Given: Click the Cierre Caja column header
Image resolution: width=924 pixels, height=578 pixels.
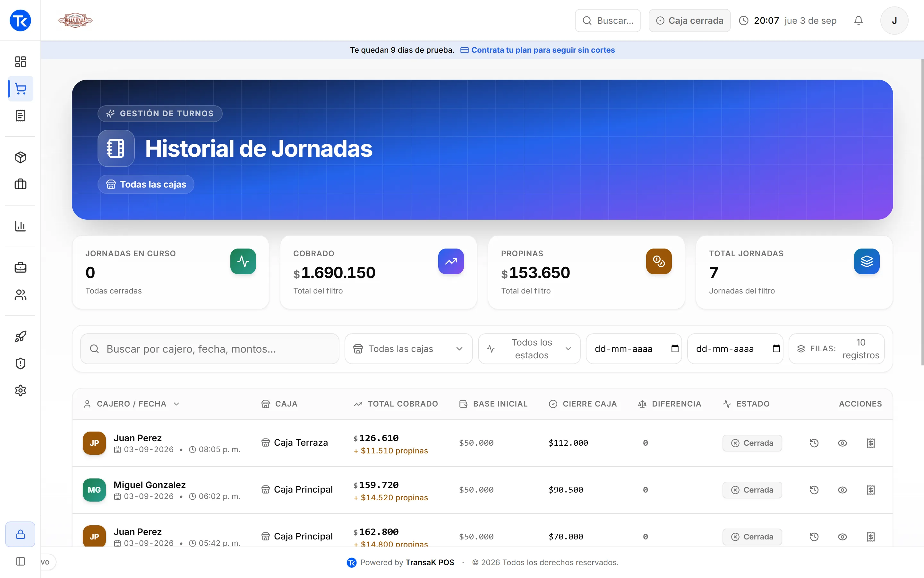Looking at the screenshot, I should click(x=583, y=404).
